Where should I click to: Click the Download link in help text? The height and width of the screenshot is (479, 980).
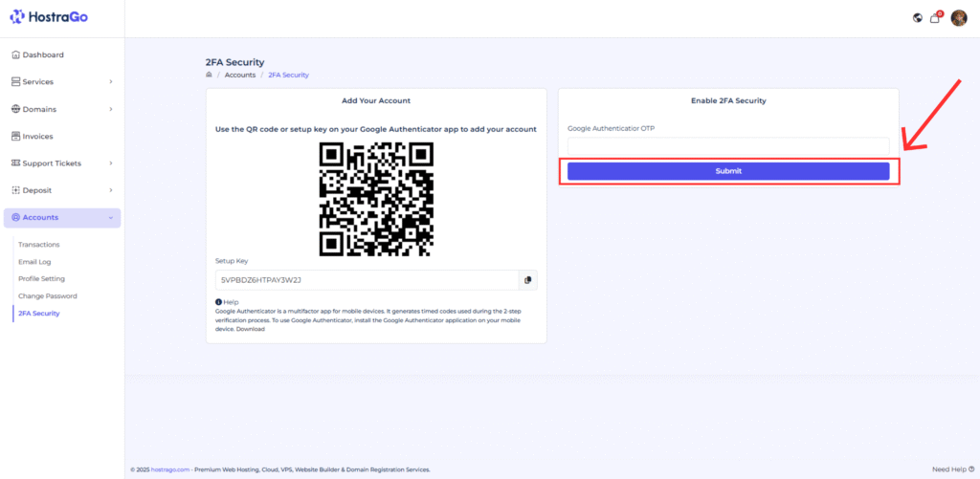(x=251, y=329)
